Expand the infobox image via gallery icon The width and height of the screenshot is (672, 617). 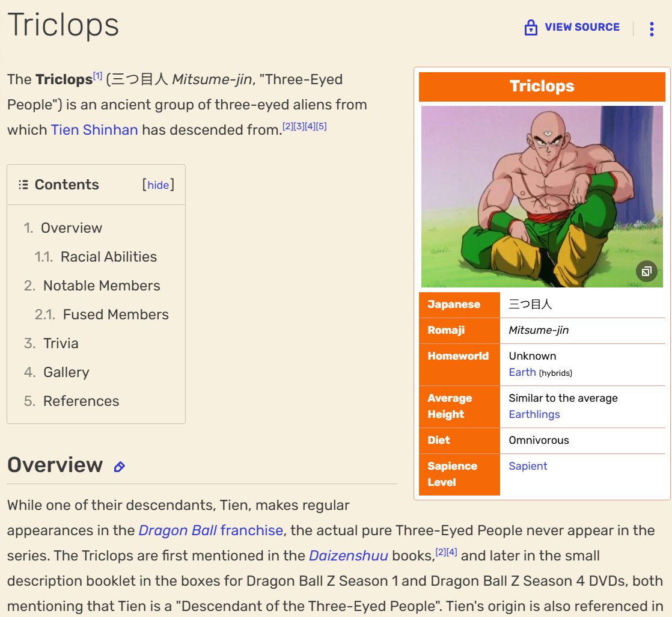tap(646, 271)
